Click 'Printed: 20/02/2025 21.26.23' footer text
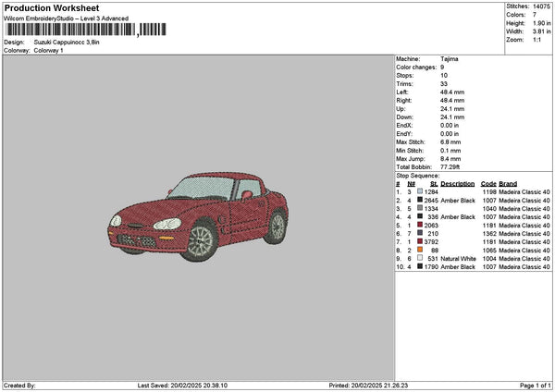Image resolution: width=555 pixels, height=392 pixels. 368,386
